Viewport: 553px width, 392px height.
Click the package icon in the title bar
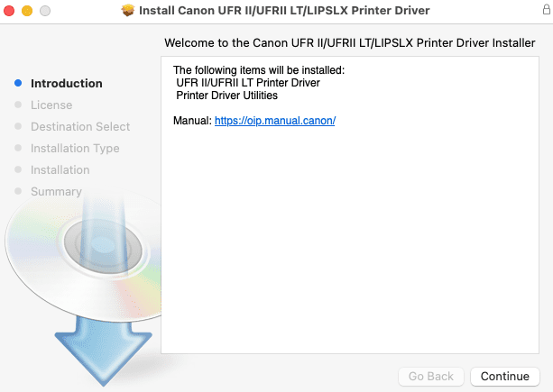[127, 10]
